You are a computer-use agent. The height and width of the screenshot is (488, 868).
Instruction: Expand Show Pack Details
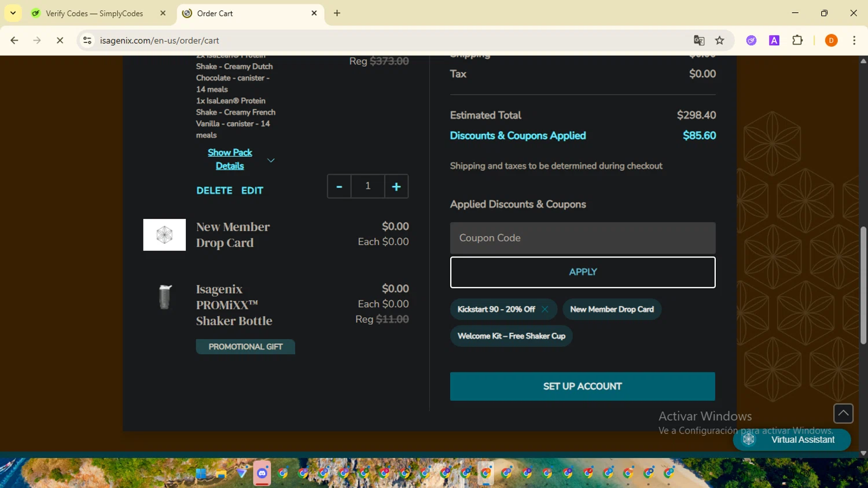point(230,159)
